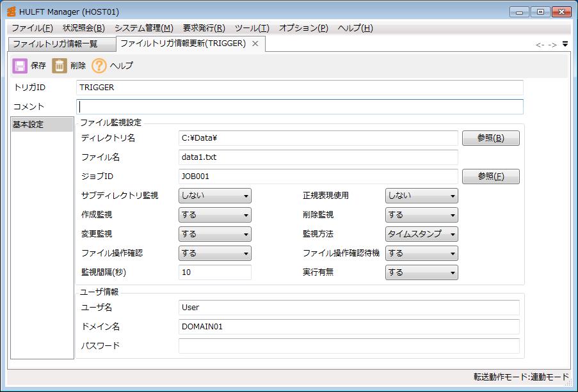The height and width of the screenshot is (392, 578).
Task: Open the 状況照会(B) menu
Action: (84, 28)
